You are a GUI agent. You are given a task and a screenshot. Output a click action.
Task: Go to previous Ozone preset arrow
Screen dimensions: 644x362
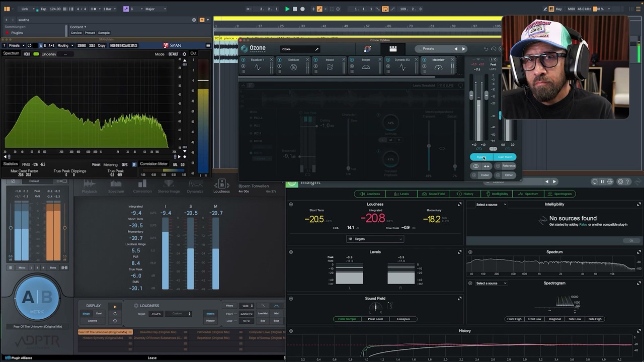pos(456,49)
